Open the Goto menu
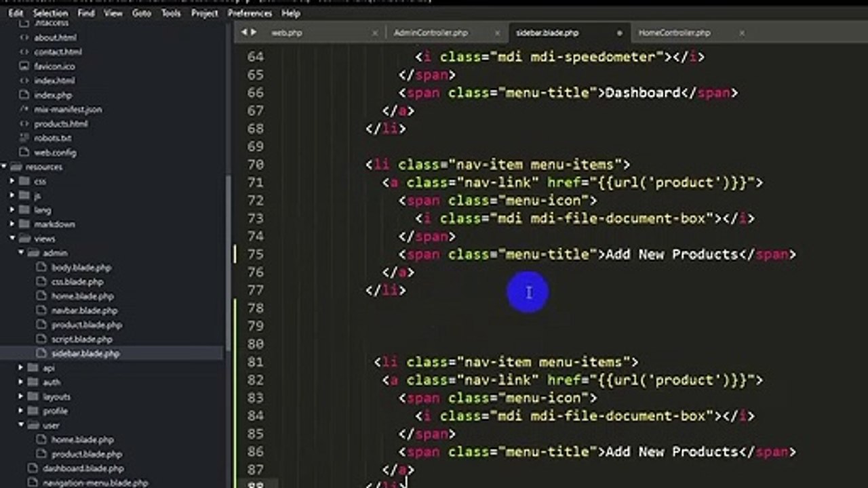The image size is (868, 488). coord(142,13)
